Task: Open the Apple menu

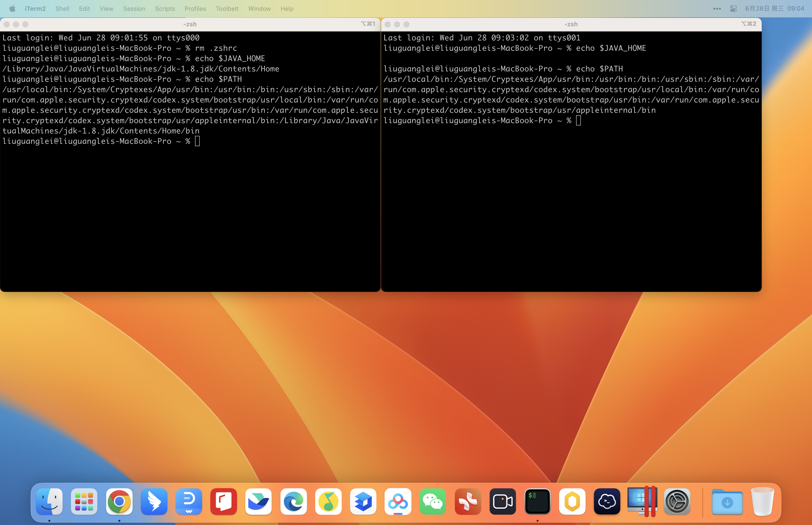Action: 12,8
